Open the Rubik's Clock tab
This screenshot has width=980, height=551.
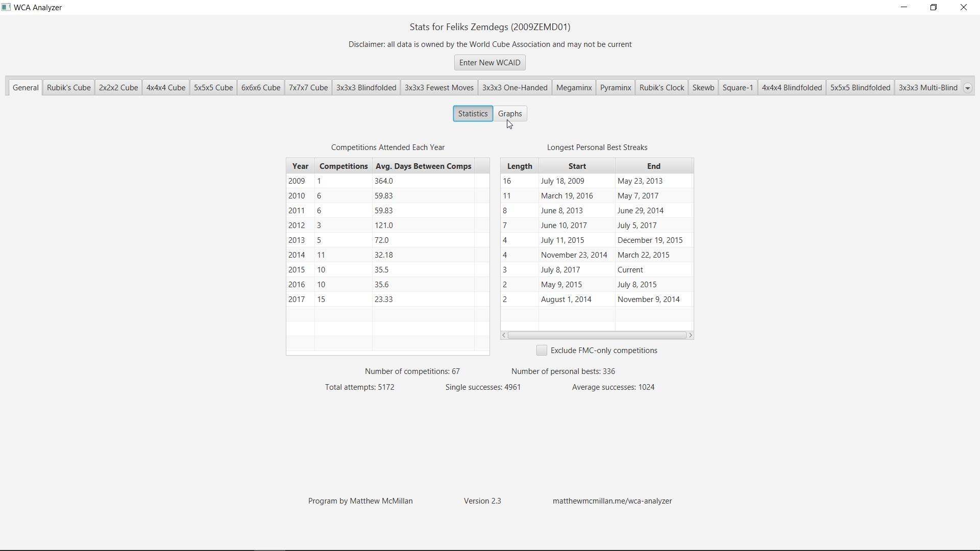662,88
